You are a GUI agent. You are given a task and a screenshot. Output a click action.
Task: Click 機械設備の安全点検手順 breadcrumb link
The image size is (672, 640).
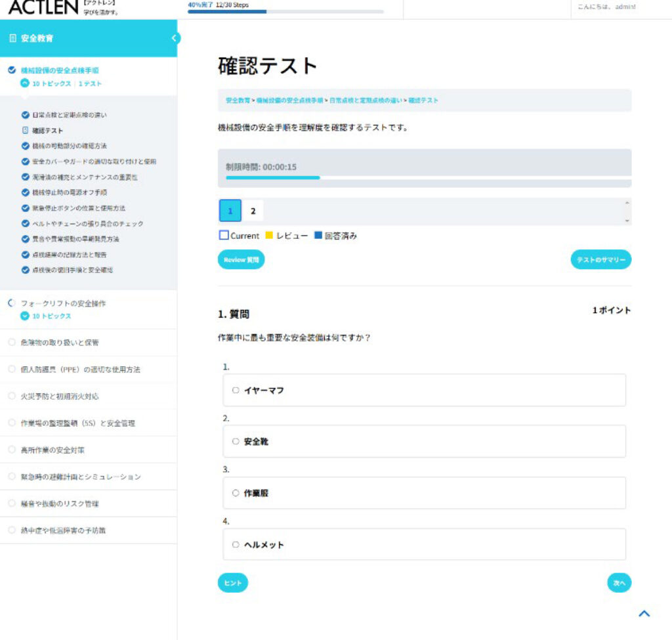[289, 100]
